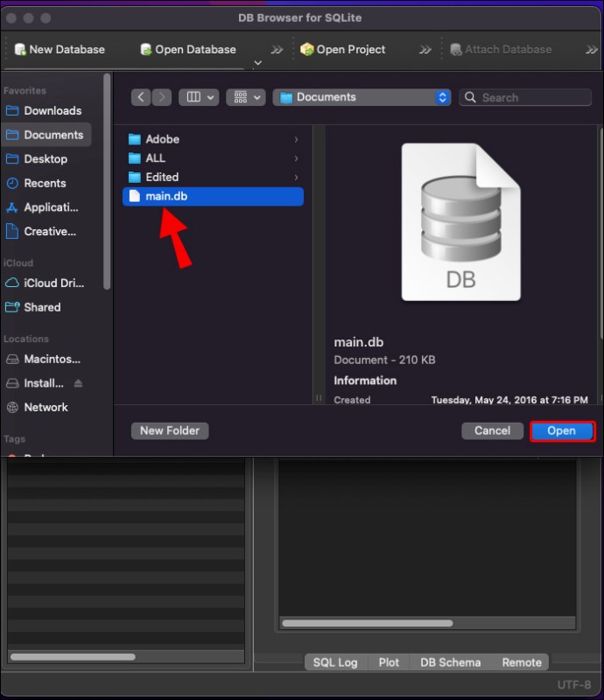The width and height of the screenshot is (604, 700).
Task: Expand toolbar overflow after Open Database
Action: [277, 50]
